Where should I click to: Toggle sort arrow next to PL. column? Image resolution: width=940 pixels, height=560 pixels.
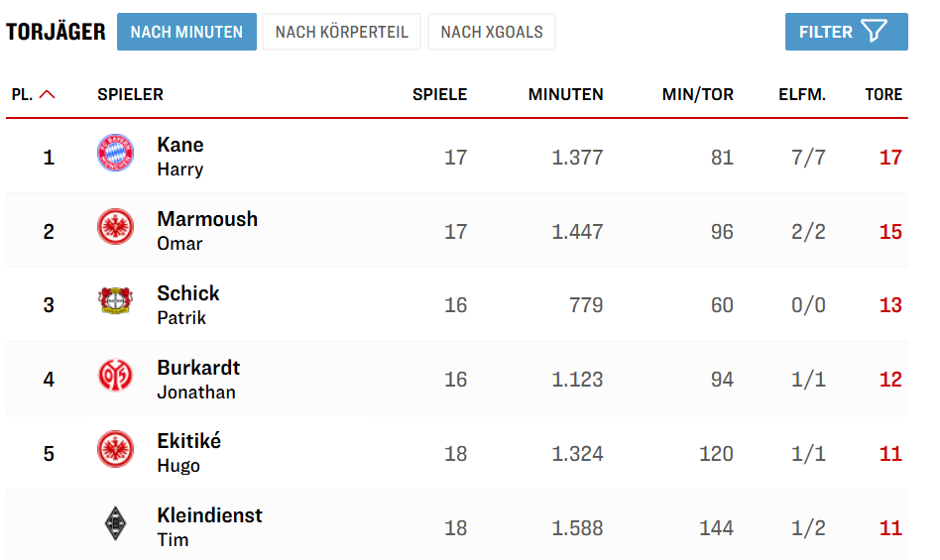point(47,95)
